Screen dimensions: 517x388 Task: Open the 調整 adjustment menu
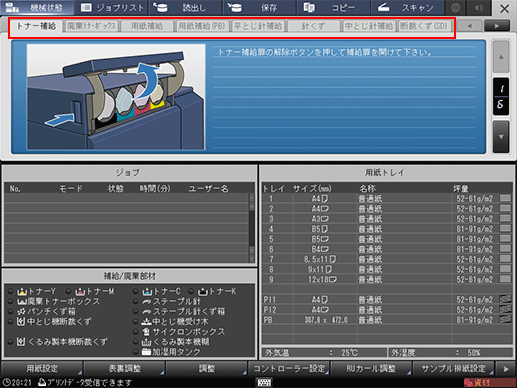click(207, 369)
